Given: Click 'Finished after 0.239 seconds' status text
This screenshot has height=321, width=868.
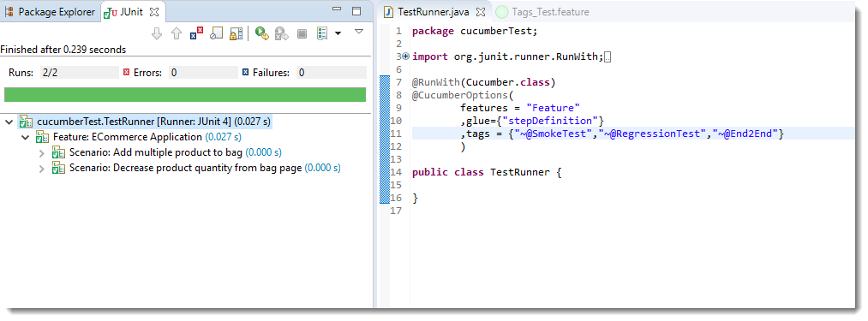Looking at the screenshot, I should click(63, 50).
